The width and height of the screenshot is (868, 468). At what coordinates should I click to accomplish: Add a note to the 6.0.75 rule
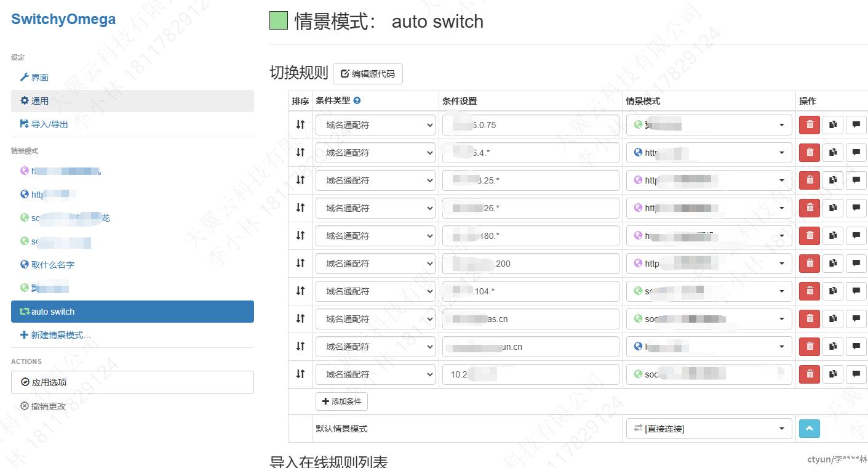(x=856, y=125)
